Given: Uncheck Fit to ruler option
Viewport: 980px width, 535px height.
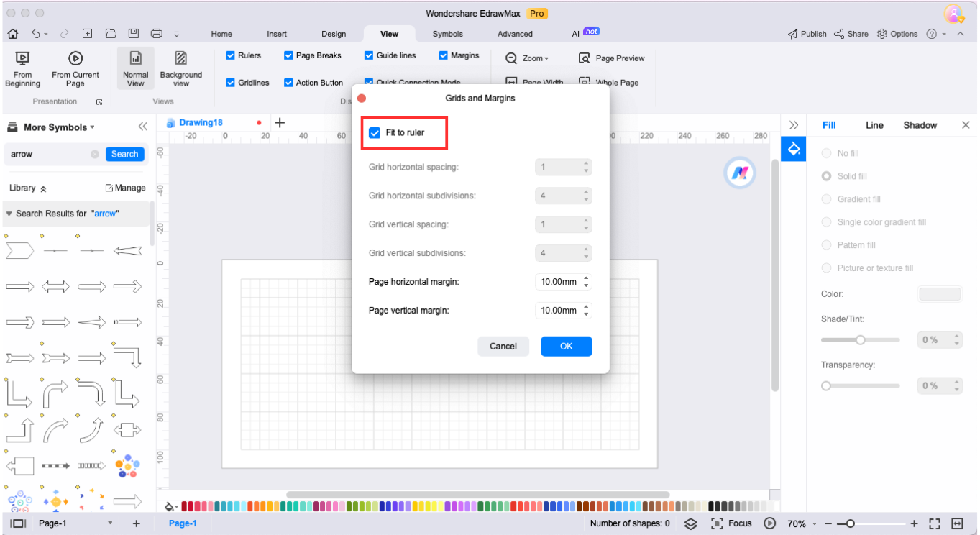Looking at the screenshot, I should click(375, 133).
